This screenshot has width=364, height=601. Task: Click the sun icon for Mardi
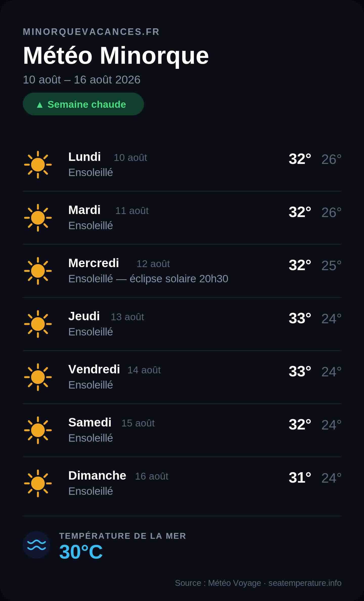pos(38,218)
